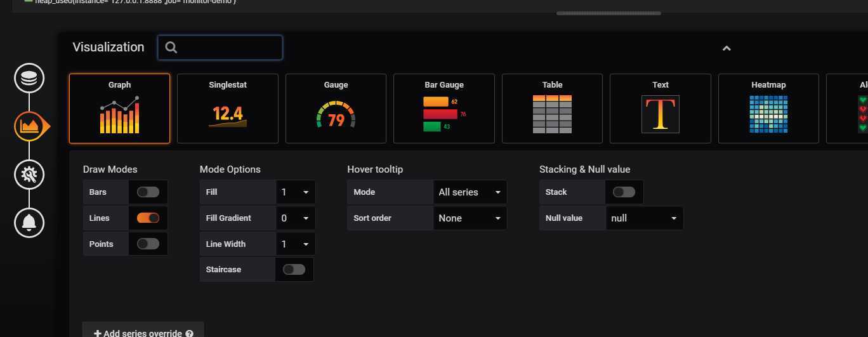Select the Text visualization panel

click(661, 109)
